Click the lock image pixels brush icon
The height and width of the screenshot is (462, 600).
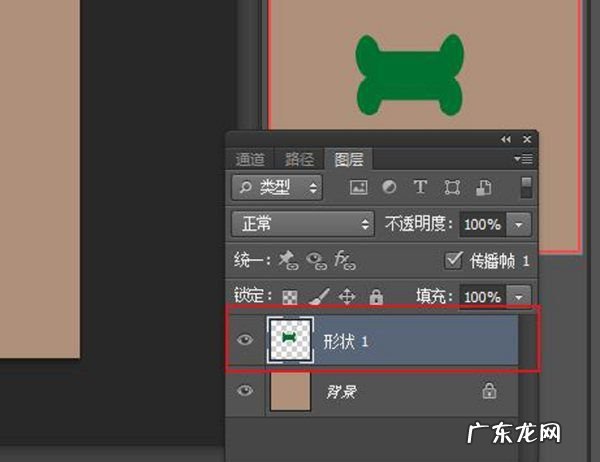pos(318,297)
